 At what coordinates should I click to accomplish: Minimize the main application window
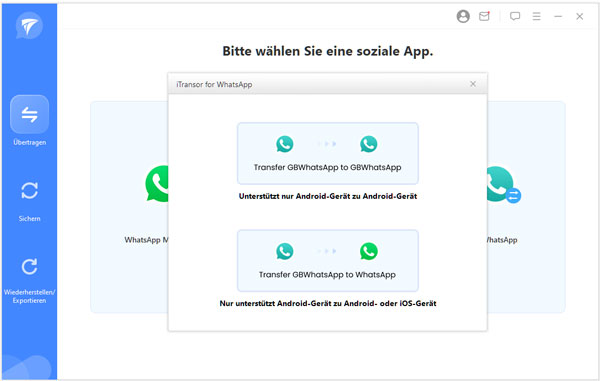[x=558, y=16]
